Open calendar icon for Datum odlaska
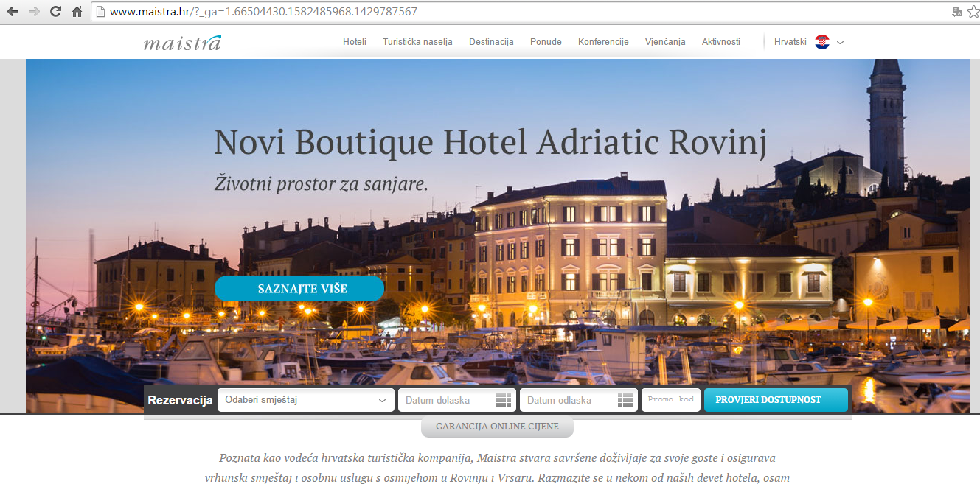Image resolution: width=980 pixels, height=484 pixels. (x=625, y=400)
